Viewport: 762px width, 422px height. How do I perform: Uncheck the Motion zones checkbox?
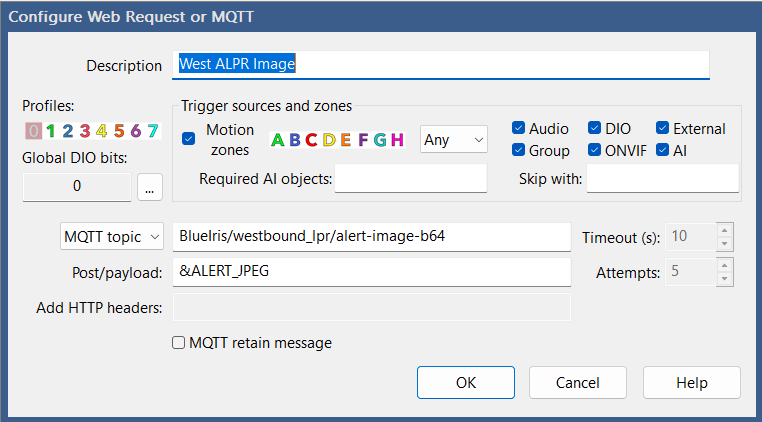[x=189, y=139]
